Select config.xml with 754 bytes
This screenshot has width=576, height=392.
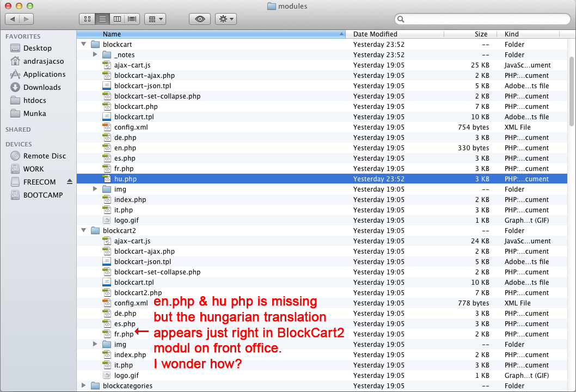(x=322, y=127)
